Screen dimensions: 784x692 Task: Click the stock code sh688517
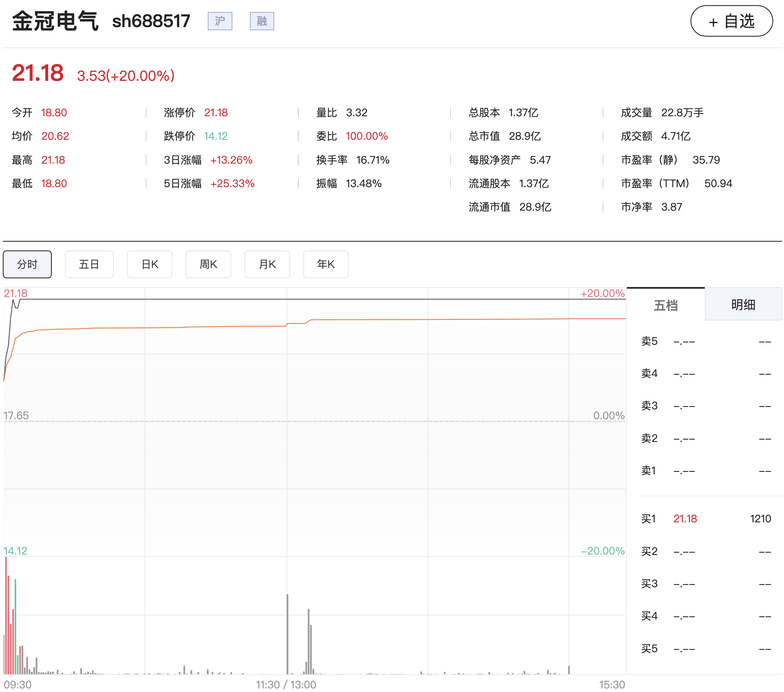151,21
